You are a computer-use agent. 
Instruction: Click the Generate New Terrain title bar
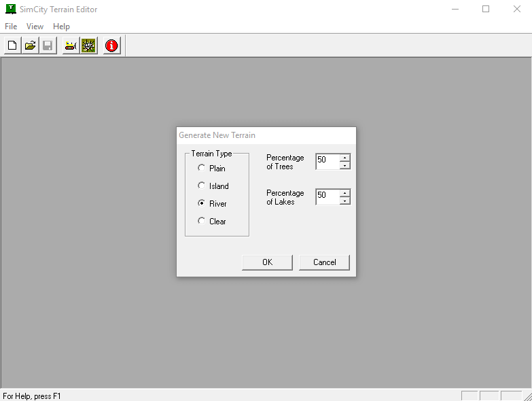(266, 135)
